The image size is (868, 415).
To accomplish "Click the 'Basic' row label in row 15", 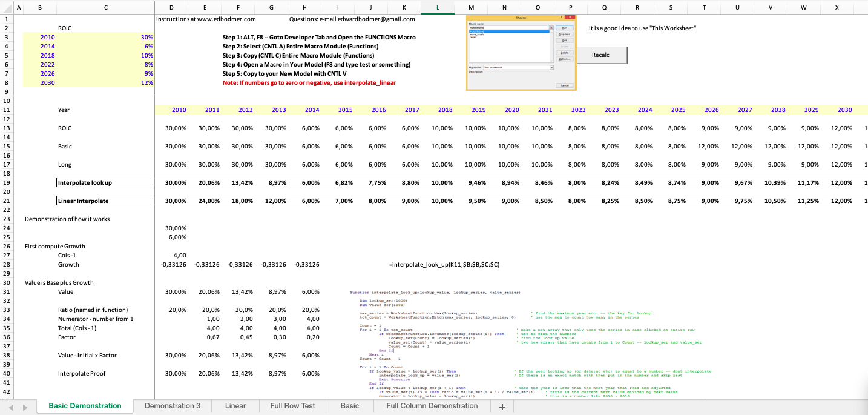I will (65, 146).
